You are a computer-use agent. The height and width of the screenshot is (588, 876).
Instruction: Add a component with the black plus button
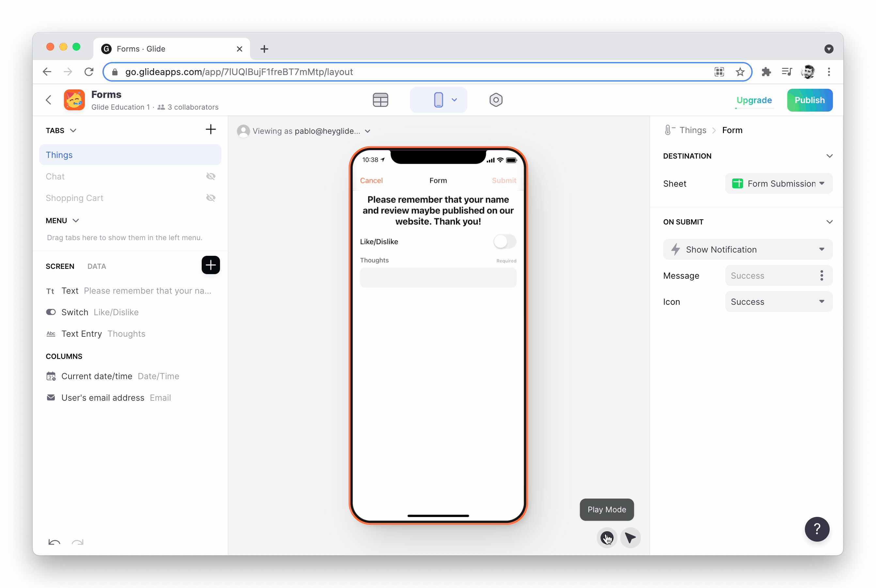[x=211, y=266]
